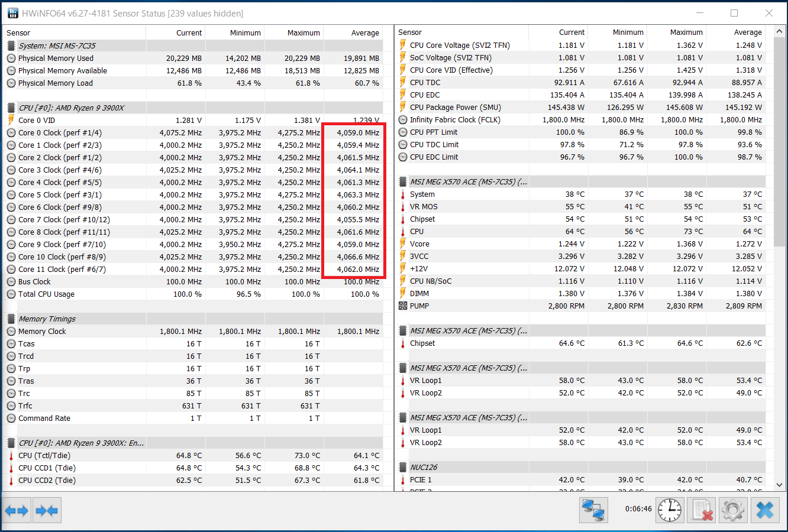
Task: Click the icon beside Infinity Fabric Clock
Action: point(403,119)
